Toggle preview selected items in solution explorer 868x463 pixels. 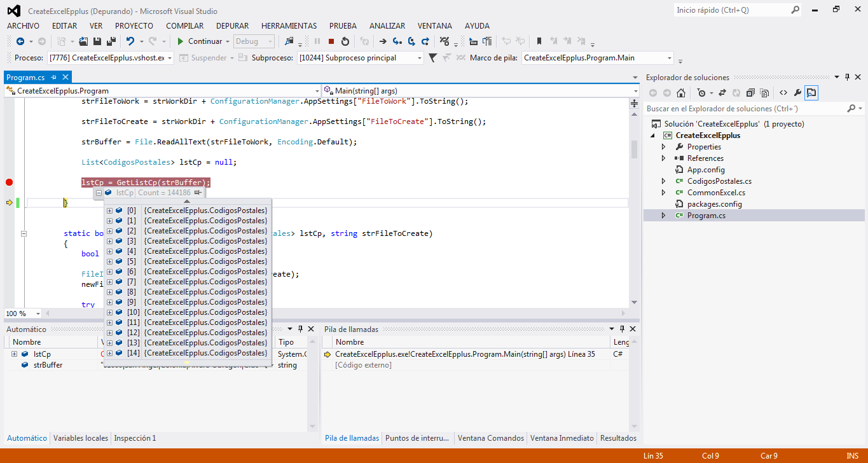pyautogui.click(x=811, y=93)
